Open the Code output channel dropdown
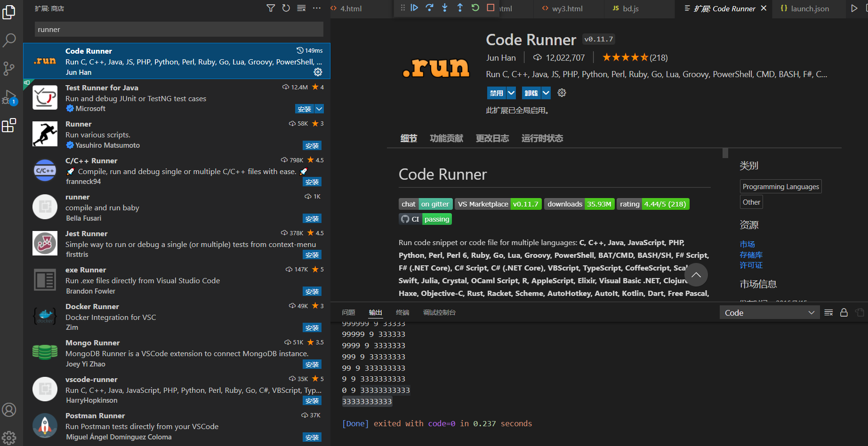 pyautogui.click(x=770, y=313)
